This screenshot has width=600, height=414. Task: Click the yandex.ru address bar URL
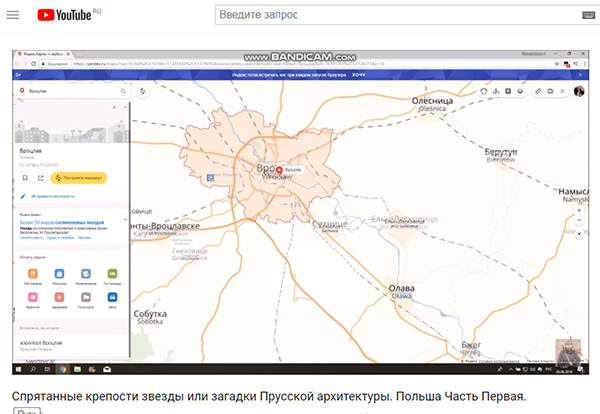coord(229,64)
